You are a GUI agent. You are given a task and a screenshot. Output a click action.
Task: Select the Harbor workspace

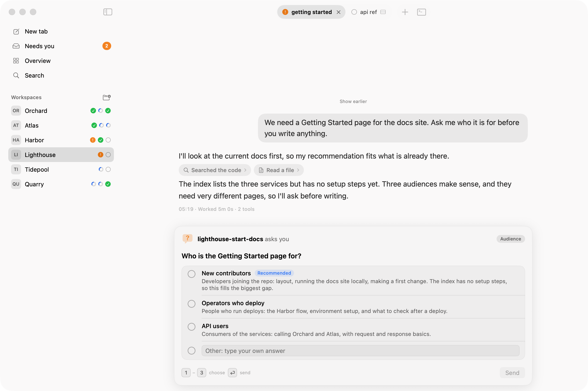pyautogui.click(x=61, y=140)
